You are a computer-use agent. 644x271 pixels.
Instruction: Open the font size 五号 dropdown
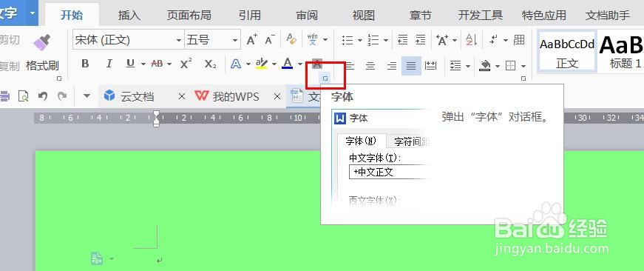[x=235, y=40]
